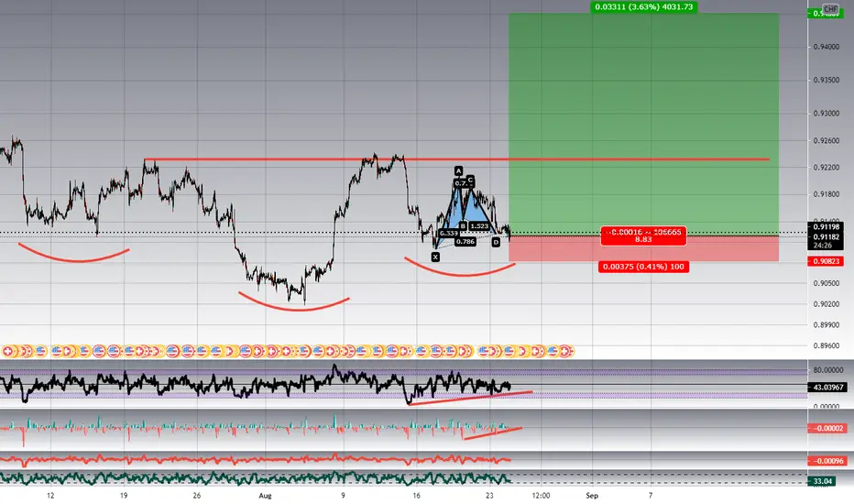Select the X point label of harmonic pattern
854x504 pixels.
click(435, 257)
